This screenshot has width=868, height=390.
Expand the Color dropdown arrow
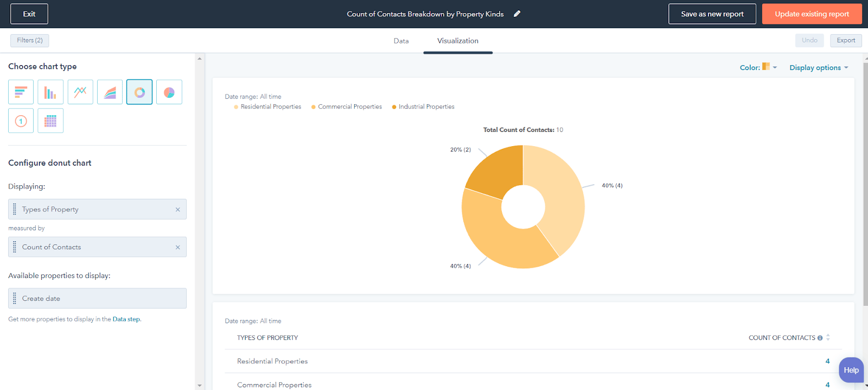coord(775,67)
